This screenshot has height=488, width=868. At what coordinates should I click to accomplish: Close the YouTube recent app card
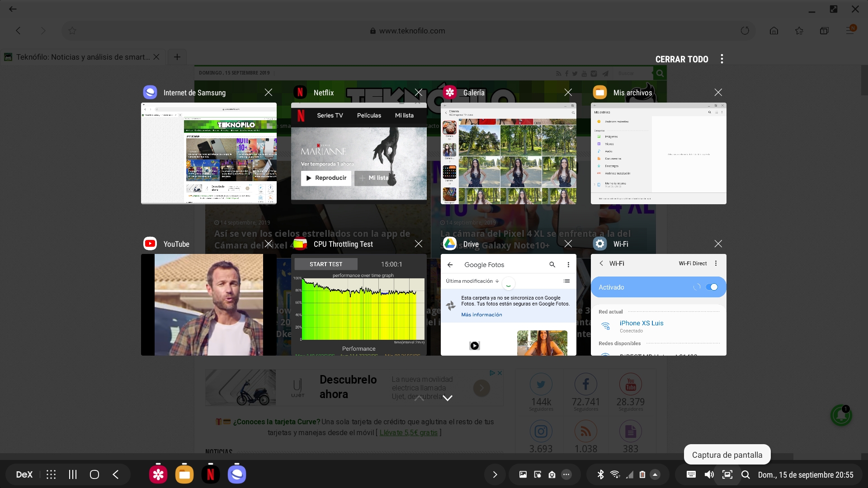[x=269, y=244]
